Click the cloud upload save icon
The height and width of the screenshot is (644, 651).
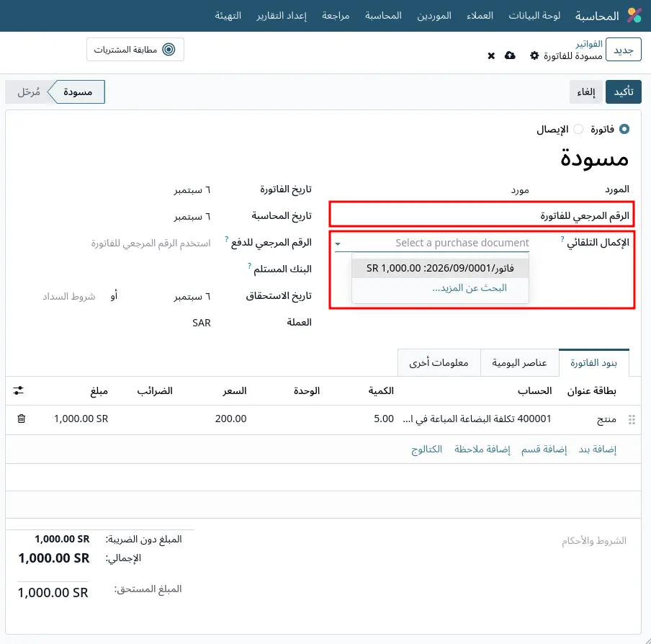click(x=510, y=55)
